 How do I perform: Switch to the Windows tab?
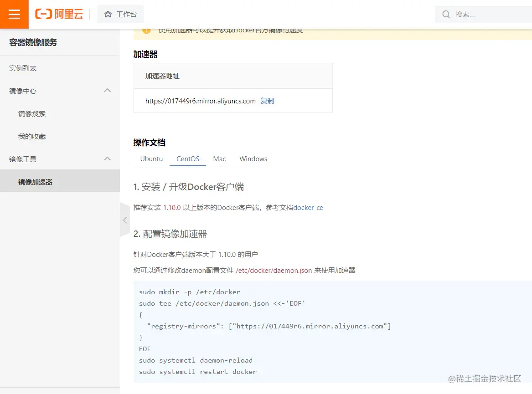pyautogui.click(x=253, y=159)
